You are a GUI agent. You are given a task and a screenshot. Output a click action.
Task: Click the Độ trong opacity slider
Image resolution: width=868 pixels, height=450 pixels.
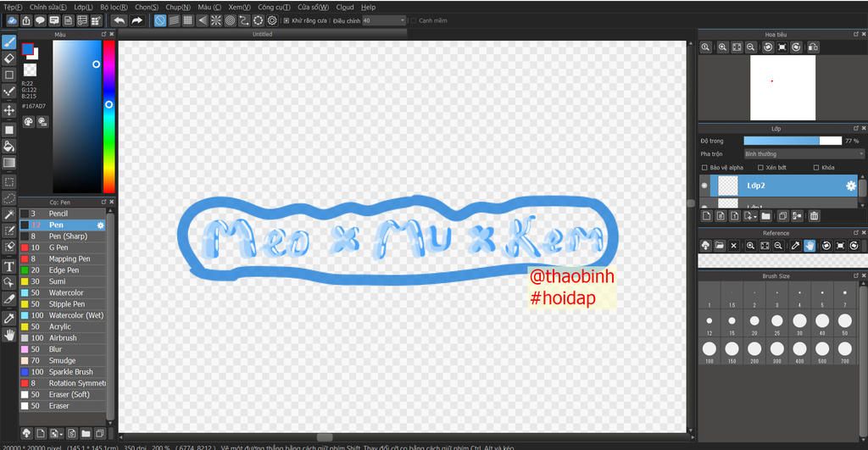pyautogui.click(x=793, y=142)
